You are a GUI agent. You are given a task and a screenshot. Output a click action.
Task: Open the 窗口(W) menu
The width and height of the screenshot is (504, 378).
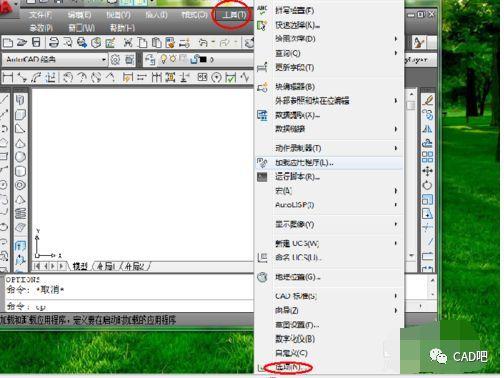[82, 28]
